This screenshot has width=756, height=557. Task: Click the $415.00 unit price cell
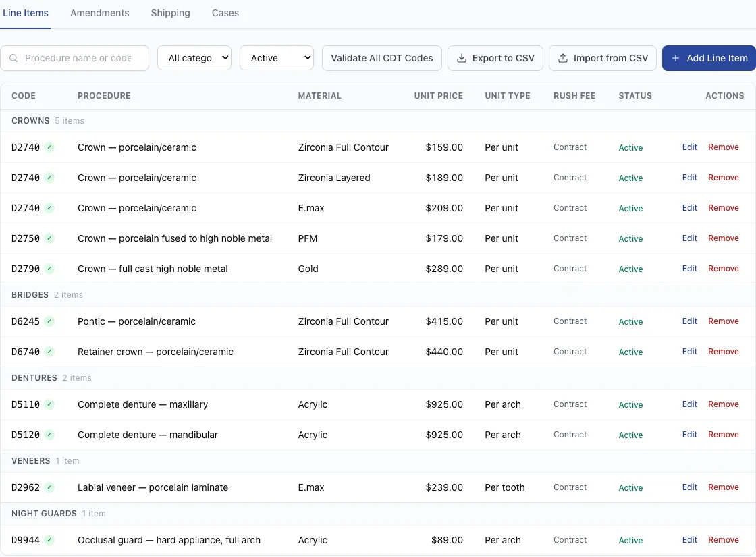tap(444, 321)
